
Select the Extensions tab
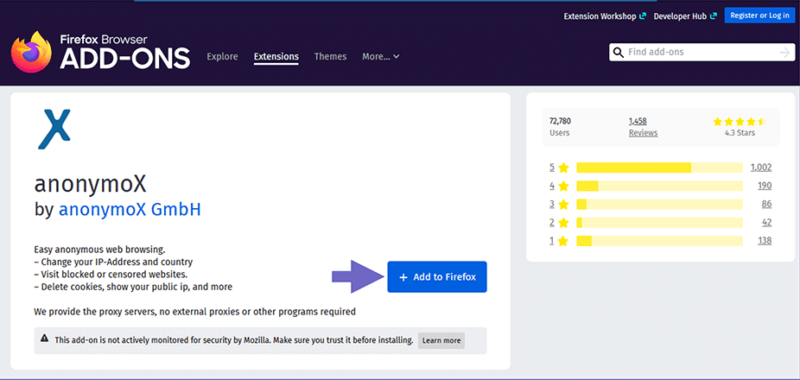click(x=276, y=57)
